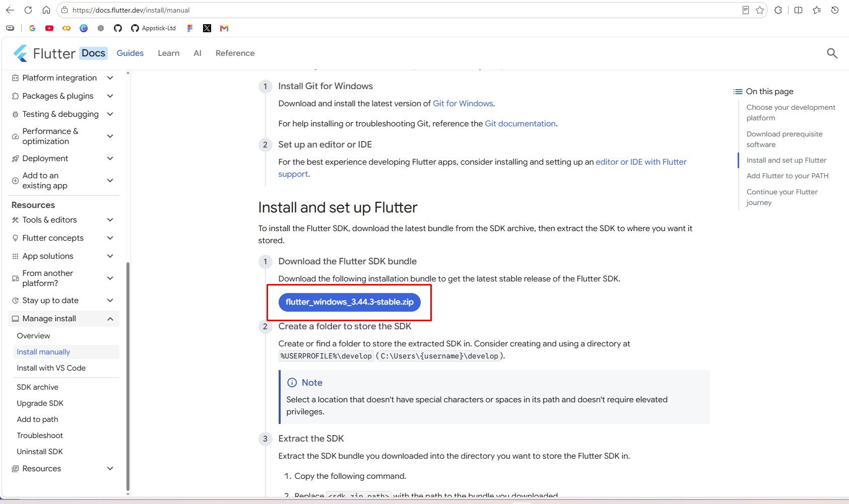The height and width of the screenshot is (504, 849).
Task: Follow the Git for Windows link
Action: [x=463, y=104]
